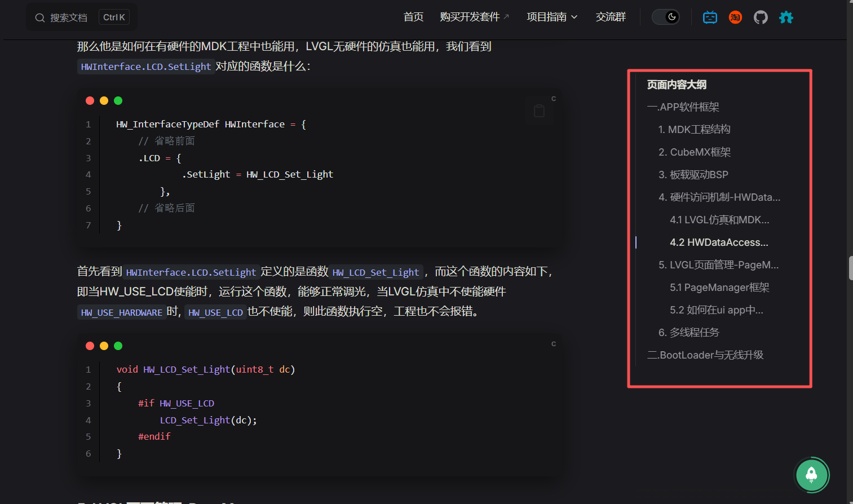Jump to 一.APP软件框架 outline entry
Image resolution: width=853 pixels, height=504 pixels.
[683, 107]
